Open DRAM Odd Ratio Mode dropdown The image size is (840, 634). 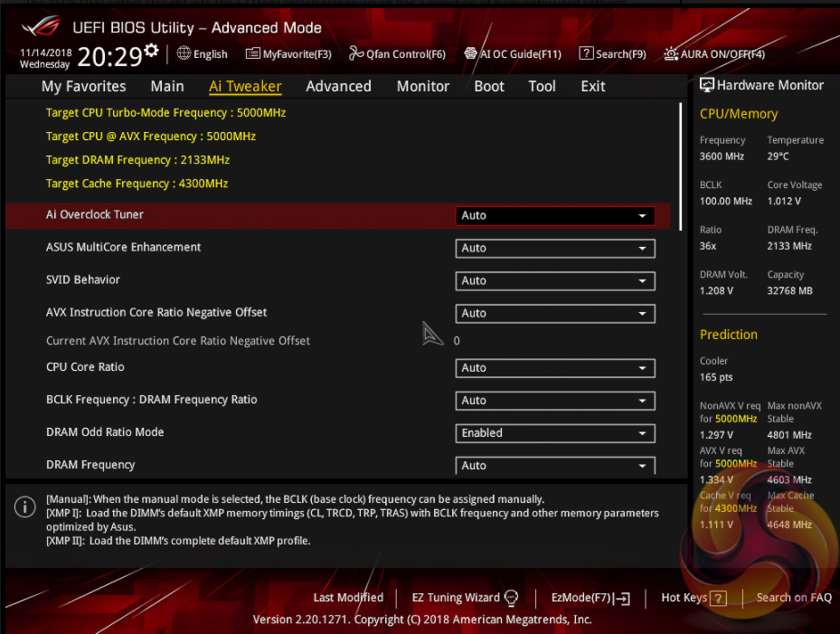[555, 433]
